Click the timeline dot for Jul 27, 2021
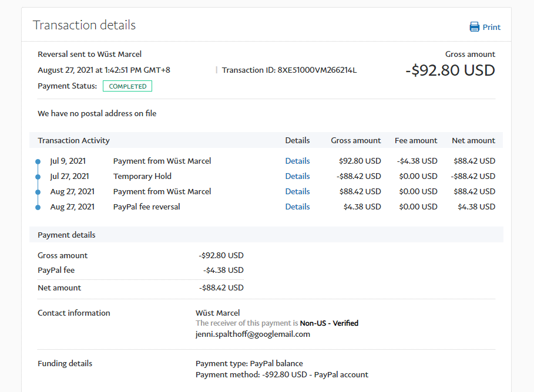534x392 pixels. pyautogui.click(x=38, y=177)
